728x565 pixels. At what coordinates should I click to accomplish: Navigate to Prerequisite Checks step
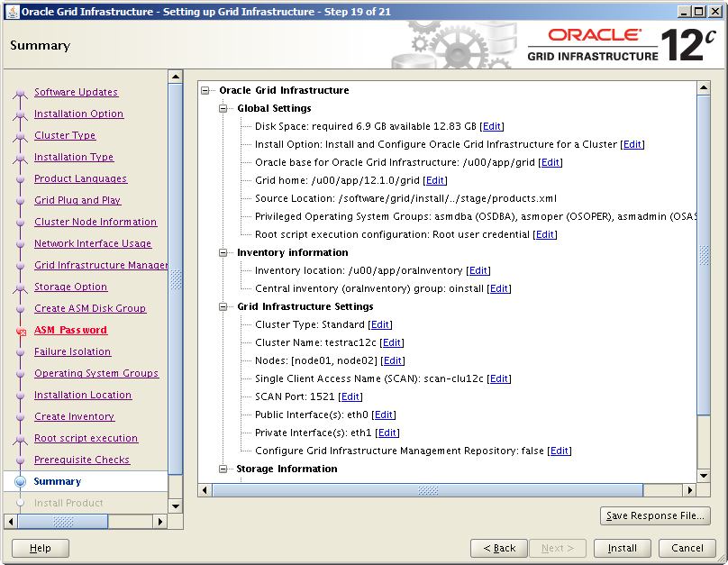[x=82, y=460]
